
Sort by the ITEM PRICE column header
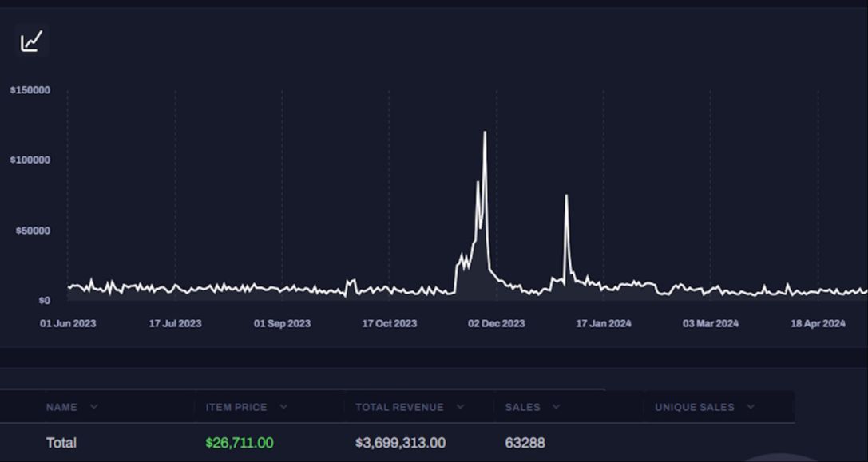pos(236,407)
